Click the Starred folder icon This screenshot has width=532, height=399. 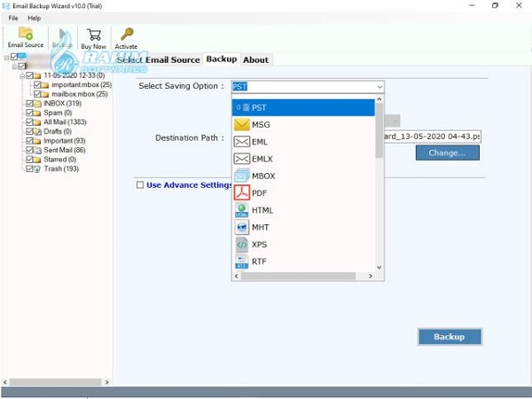click(37, 160)
